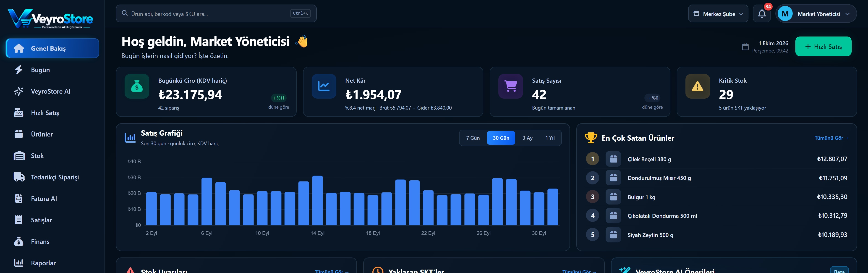Switch chart to 3 Ay
Viewport: 868px width, 273px height.
tap(527, 138)
